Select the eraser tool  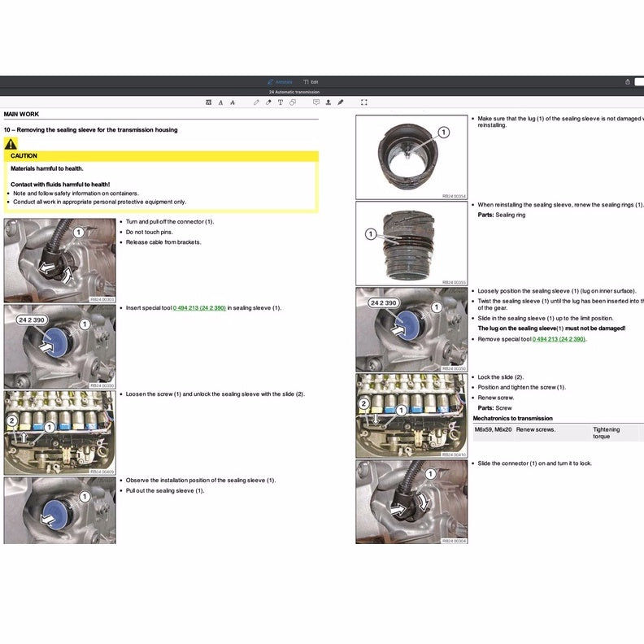[x=268, y=102]
